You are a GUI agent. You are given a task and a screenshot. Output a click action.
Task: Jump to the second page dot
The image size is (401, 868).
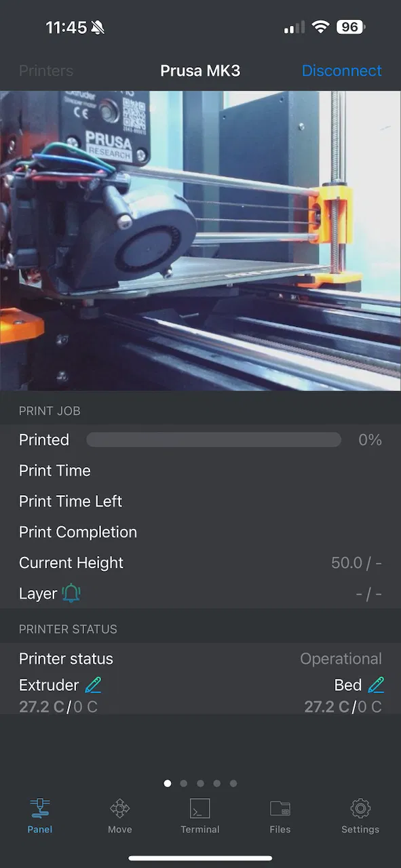(x=184, y=783)
